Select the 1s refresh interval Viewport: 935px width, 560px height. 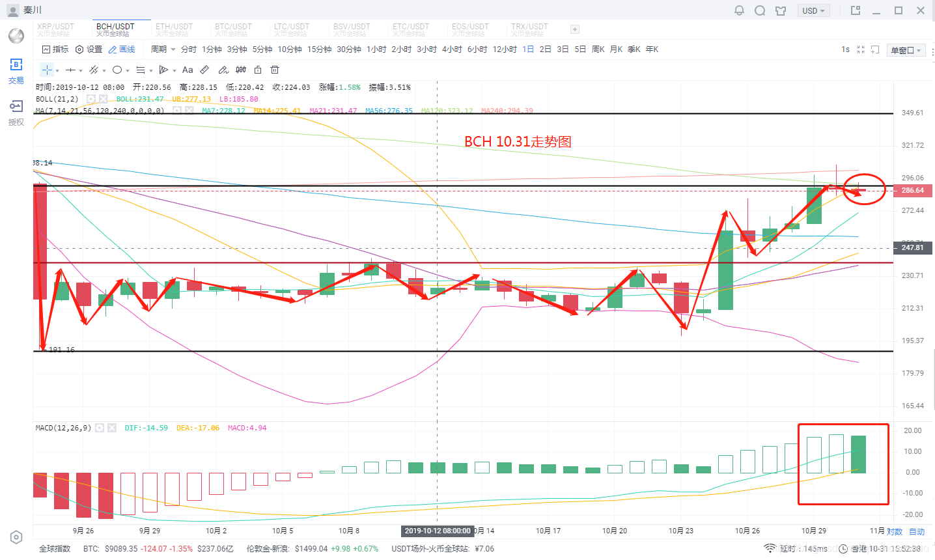pyautogui.click(x=845, y=49)
